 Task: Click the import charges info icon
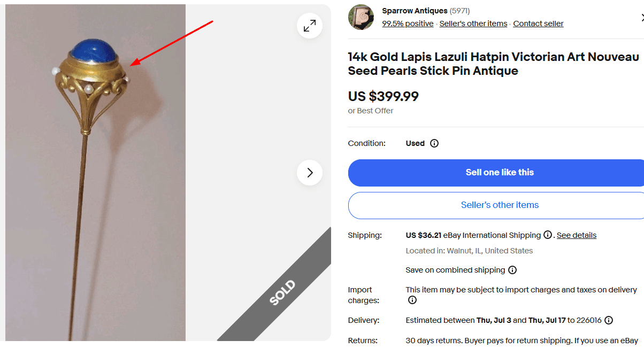[x=412, y=300]
